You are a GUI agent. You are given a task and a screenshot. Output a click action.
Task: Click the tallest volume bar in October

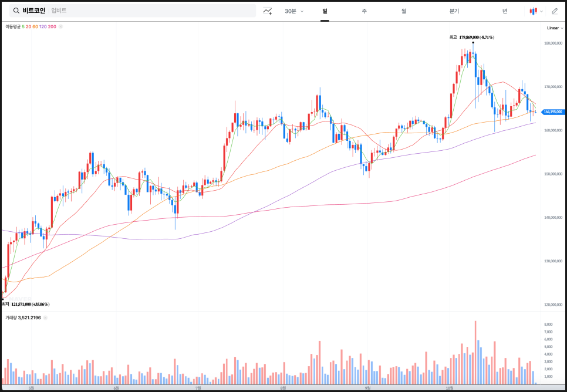click(475, 352)
